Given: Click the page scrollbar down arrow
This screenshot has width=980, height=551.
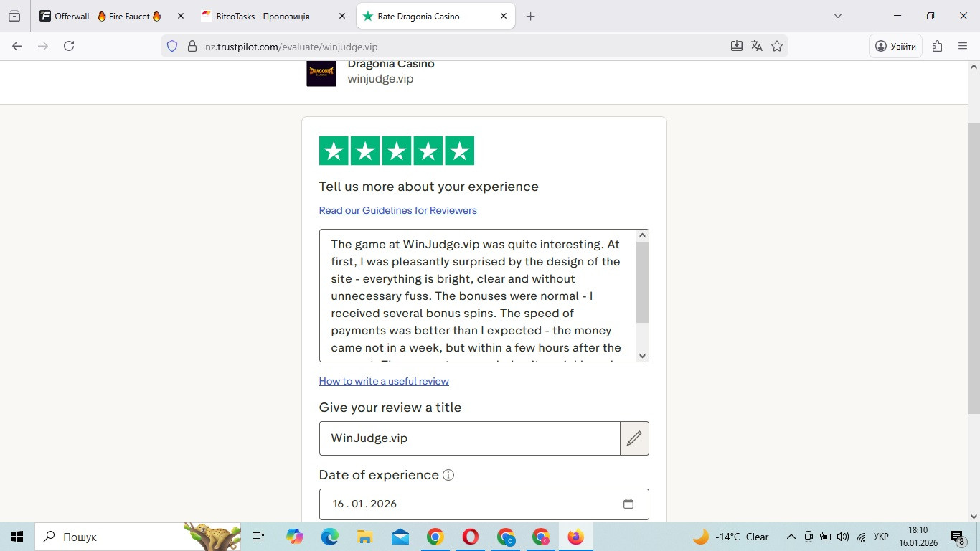Looking at the screenshot, I should click(x=974, y=517).
